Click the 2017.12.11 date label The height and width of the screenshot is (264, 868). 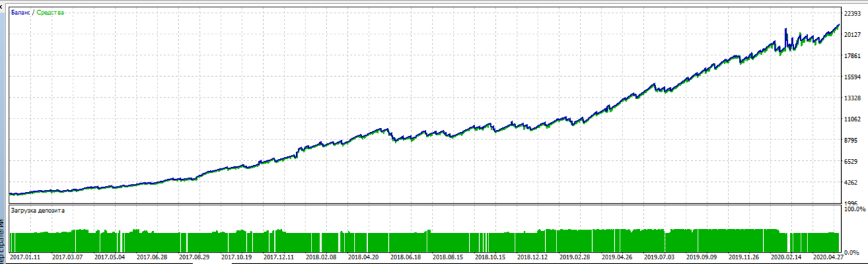tap(279, 257)
